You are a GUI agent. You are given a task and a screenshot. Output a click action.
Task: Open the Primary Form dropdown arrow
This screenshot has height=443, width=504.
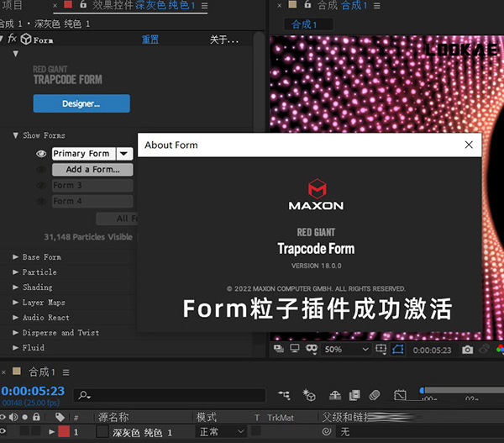tap(124, 154)
